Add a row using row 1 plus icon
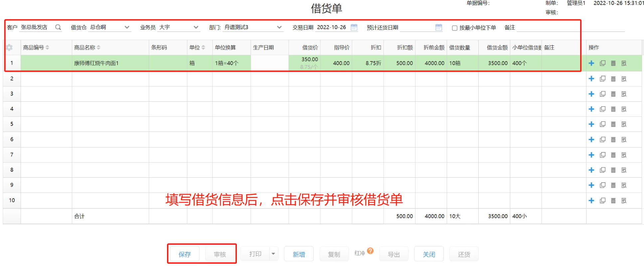 pos(591,63)
